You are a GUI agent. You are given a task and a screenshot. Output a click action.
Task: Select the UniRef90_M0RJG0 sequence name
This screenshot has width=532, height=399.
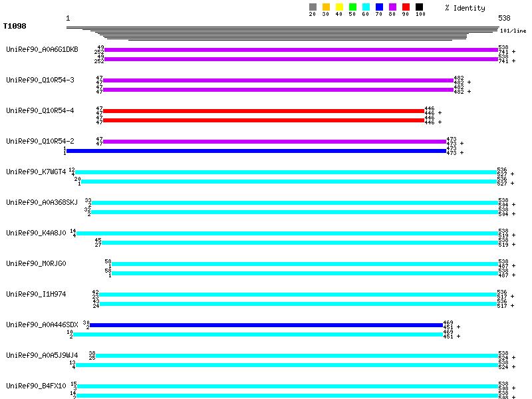pos(36,263)
